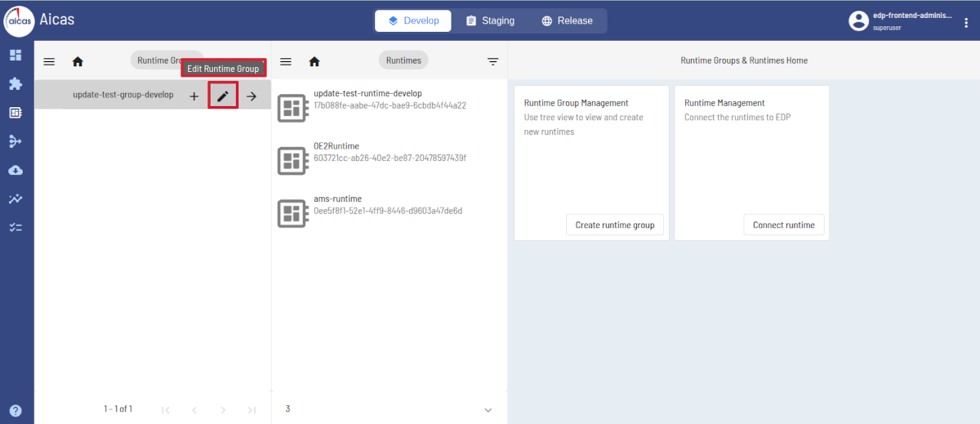Click home icon in Runtime Groups panel

tap(78, 61)
